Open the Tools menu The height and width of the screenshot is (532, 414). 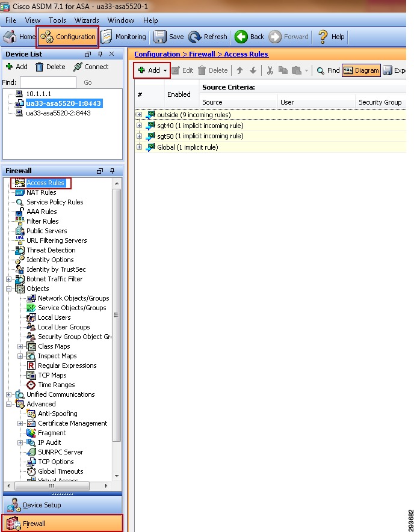click(57, 20)
